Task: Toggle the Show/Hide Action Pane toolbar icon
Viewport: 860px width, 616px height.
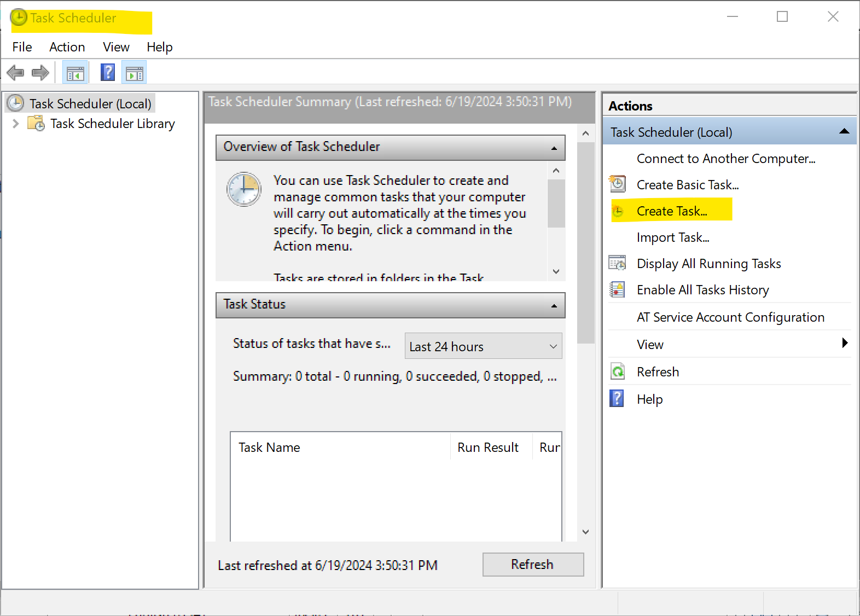Action: 134,73
